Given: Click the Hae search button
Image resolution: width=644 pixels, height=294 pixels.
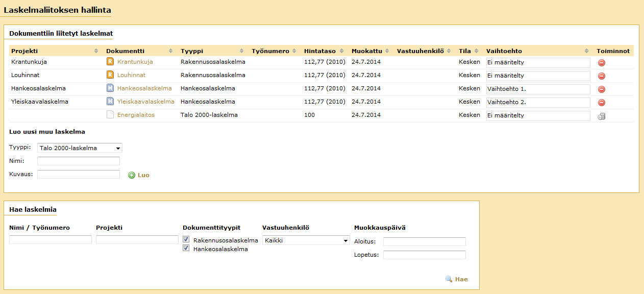Looking at the screenshot, I should point(457,279).
